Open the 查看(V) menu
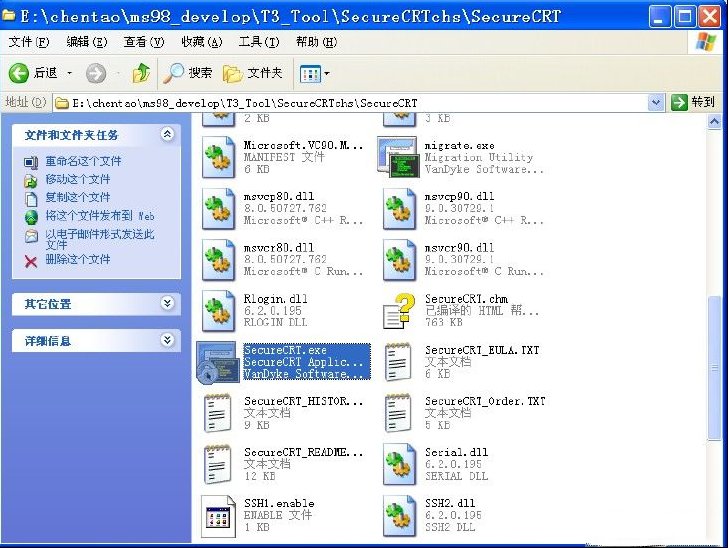 click(x=144, y=42)
